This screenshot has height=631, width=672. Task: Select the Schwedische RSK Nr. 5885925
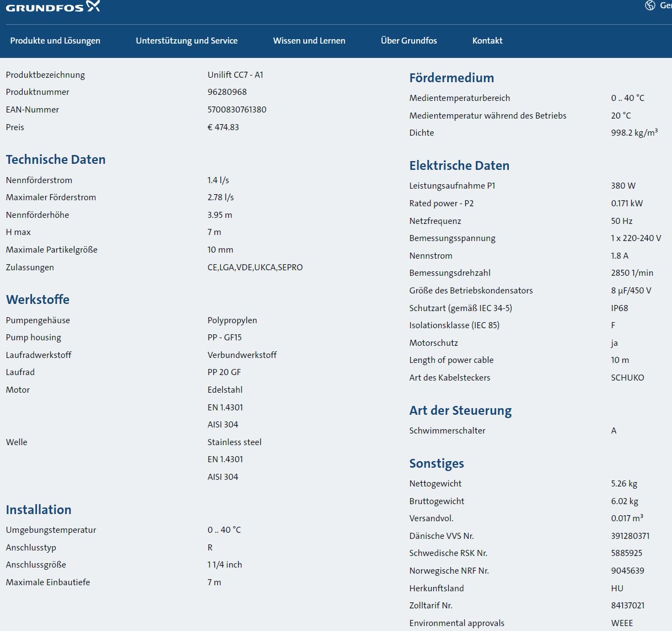tap(627, 553)
